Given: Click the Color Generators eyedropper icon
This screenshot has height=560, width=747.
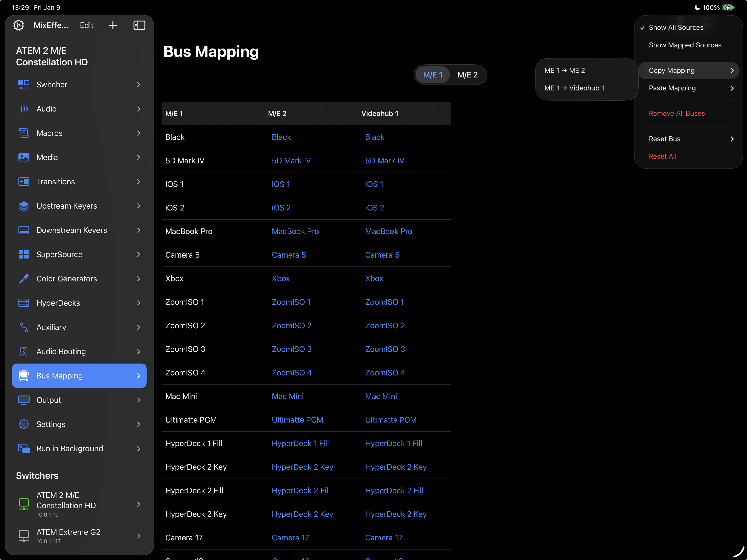Looking at the screenshot, I should click(24, 279).
